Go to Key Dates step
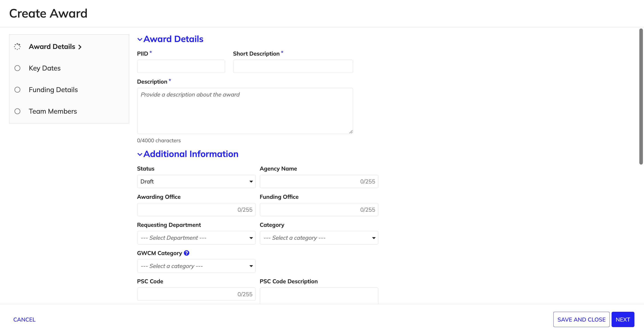 (x=44, y=68)
